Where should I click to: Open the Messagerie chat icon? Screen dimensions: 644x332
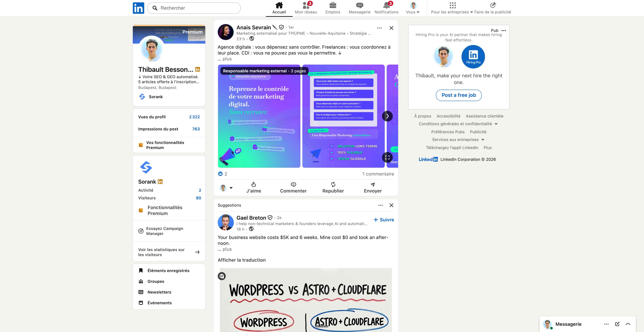click(360, 5)
